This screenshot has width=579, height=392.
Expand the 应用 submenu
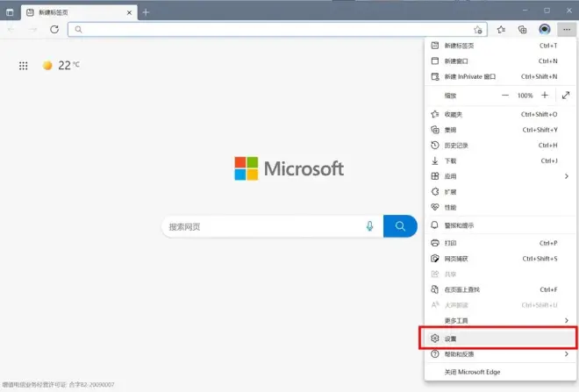coord(500,176)
